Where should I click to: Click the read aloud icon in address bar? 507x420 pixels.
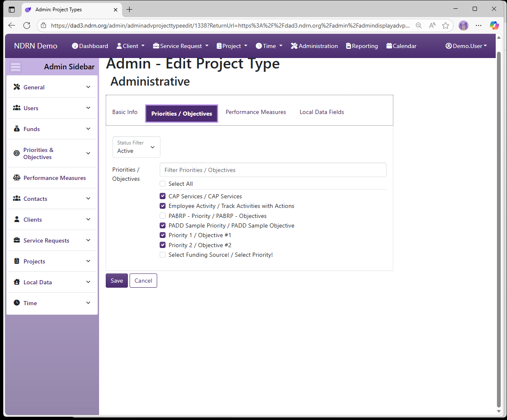coord(432,25)
